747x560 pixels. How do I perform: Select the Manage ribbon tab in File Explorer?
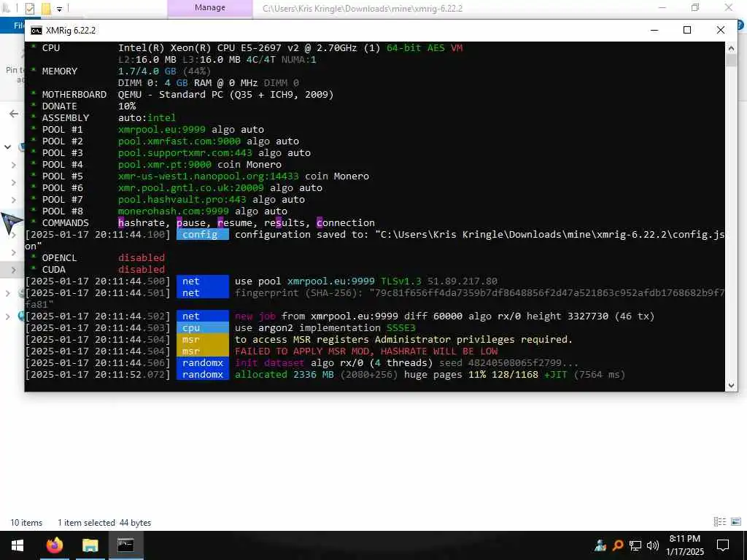[209, 7]
